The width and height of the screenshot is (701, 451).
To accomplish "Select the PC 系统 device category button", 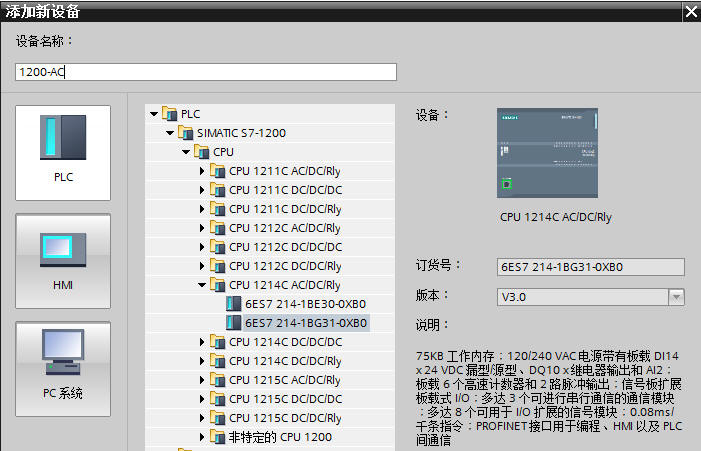I will (x=63, y=369).
